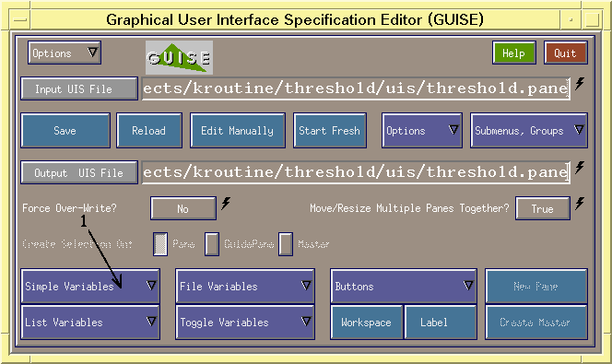This screenshot has height=364, width=612.
Task: Click lightning bolt beside Input UIS File field
Action: [x=580, y=84]
